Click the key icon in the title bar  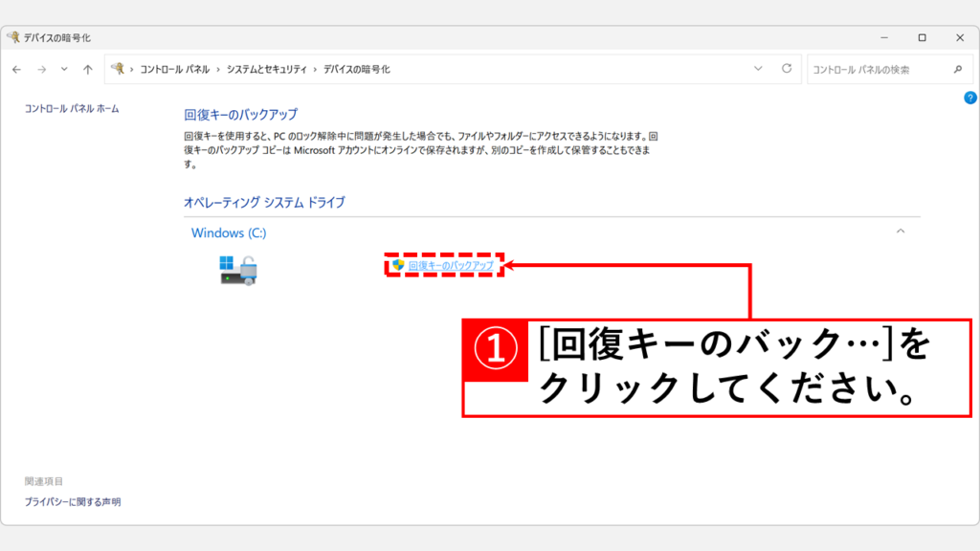[x=13, y=37]
